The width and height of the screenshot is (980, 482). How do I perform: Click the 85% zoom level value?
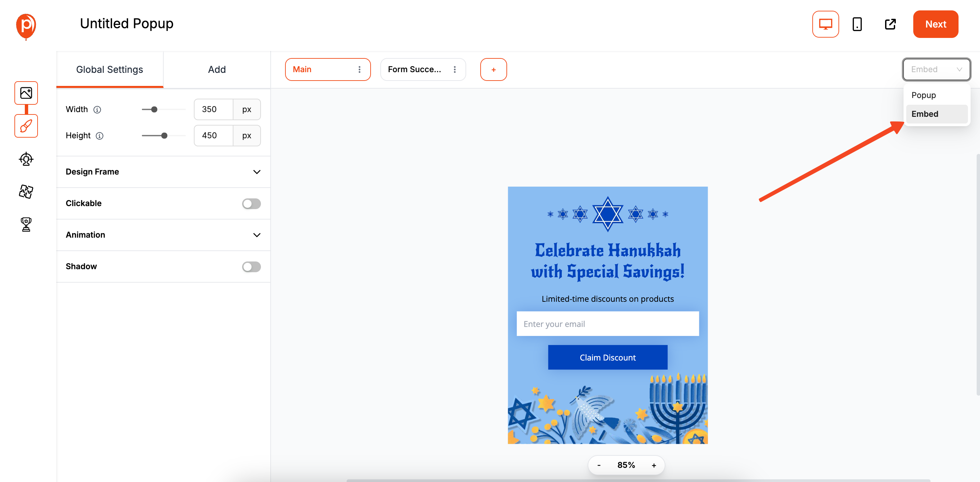pyautogui.click(x=626, y=465)
